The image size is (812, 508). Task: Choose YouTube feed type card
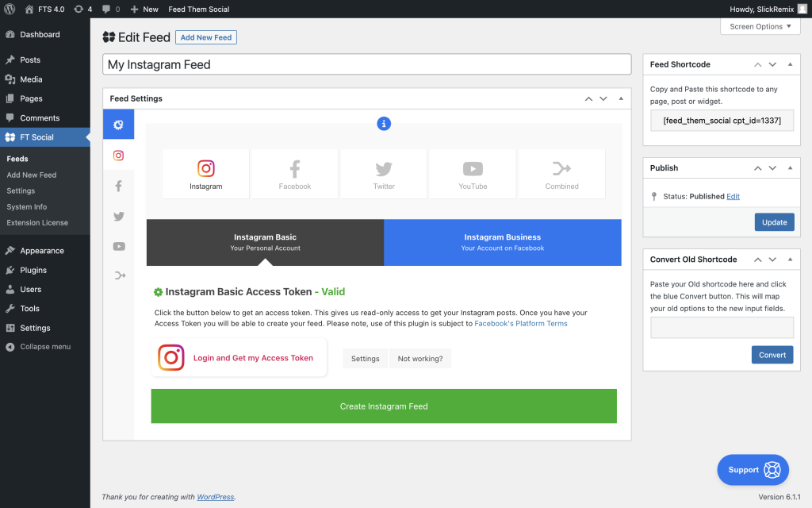click(473, 174)
